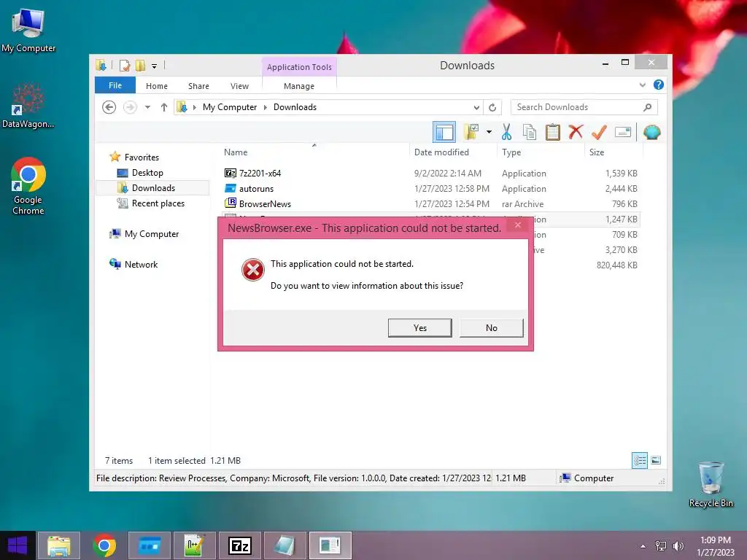Launch Chrome from the taskbar
This screenshot has width=747, height=560.
pyautogui.click(x=104, y=545)
